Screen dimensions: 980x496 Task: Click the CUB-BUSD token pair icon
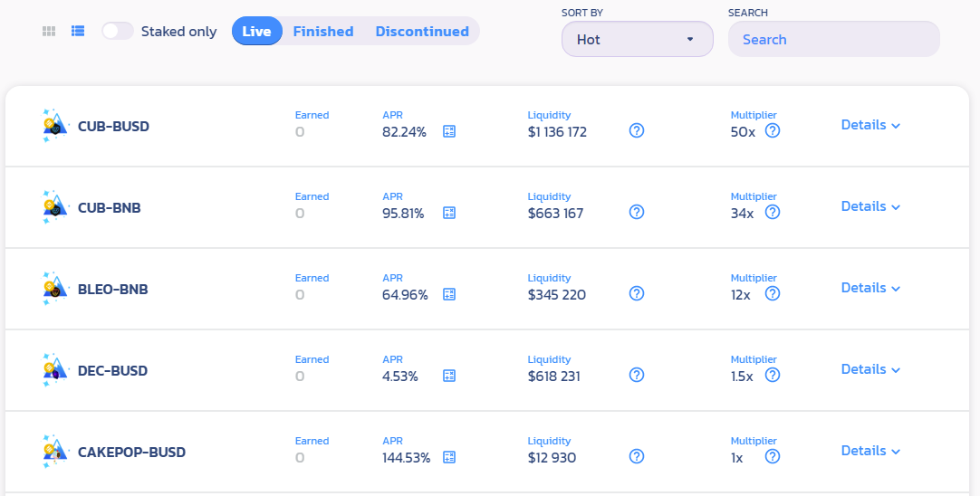pos(55,126)
